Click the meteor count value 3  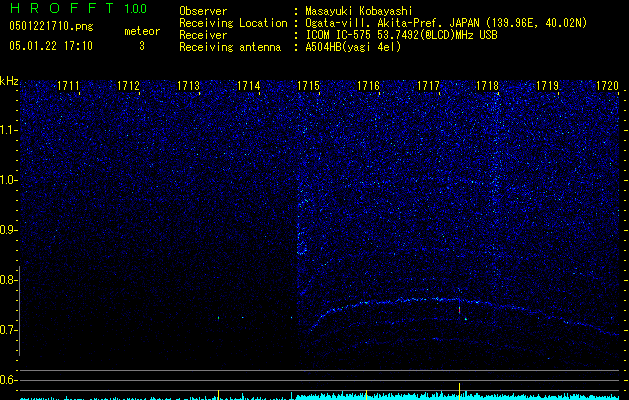[x=142, y=46]
